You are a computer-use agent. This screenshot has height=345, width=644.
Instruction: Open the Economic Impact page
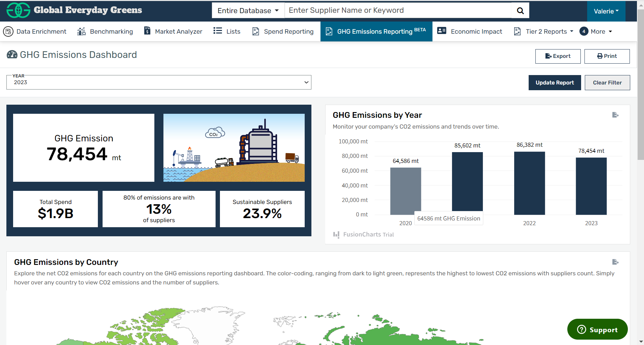469,32
